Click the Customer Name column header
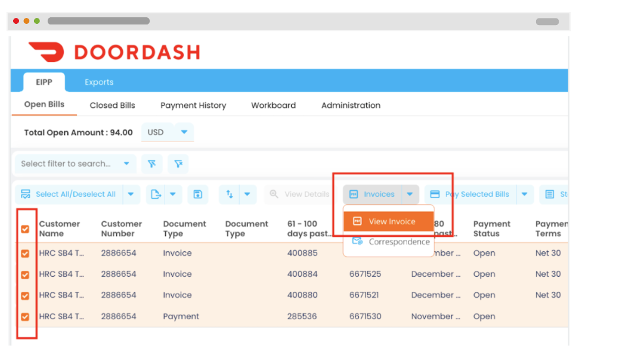This screenshot has width=644, height=358. 59,229
